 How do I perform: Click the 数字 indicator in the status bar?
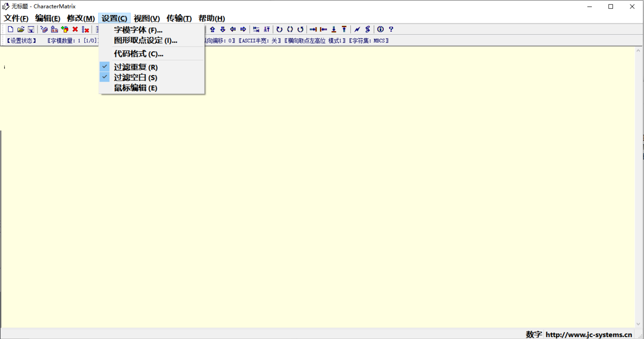[x=534, y=334]
